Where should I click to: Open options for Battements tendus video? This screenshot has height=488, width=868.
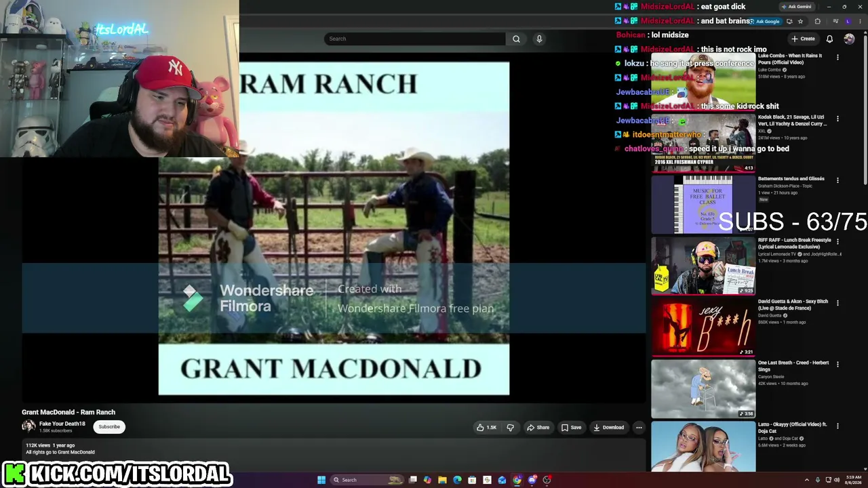837,180
